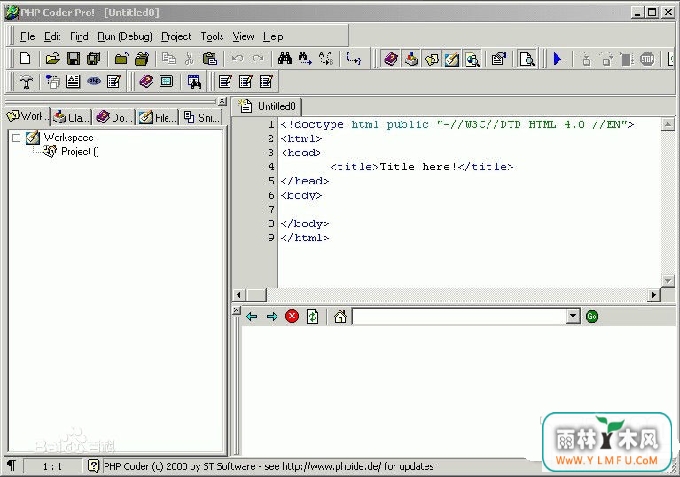Undo the last edit
680x477 pixels.
click(237, 58)
